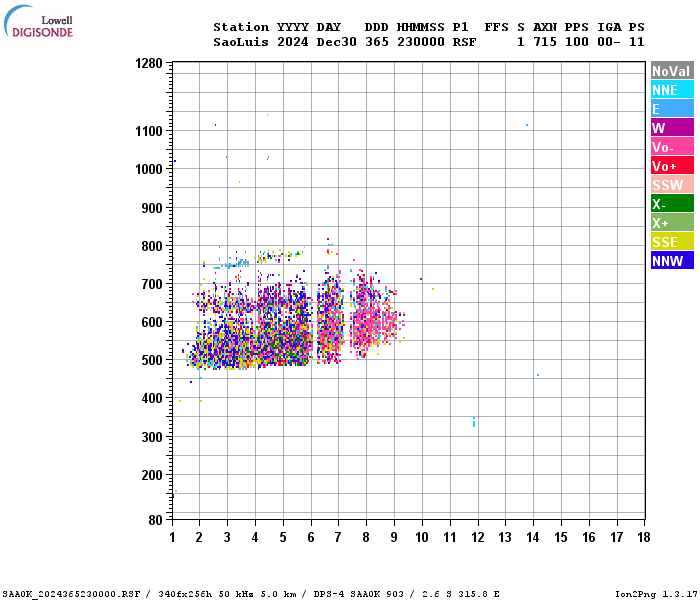Click the year value 2024
The width and height of the screenshot is (700, 600).
tap(293, 42)
